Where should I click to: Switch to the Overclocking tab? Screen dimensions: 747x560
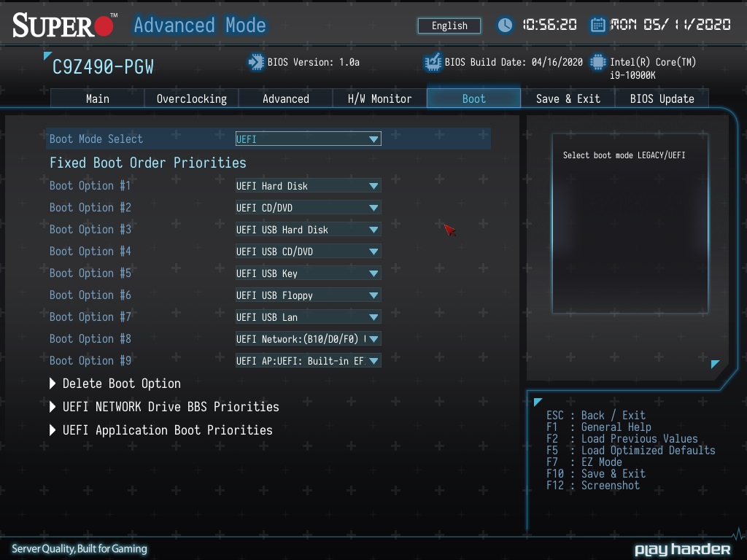[x=191, y=98]
